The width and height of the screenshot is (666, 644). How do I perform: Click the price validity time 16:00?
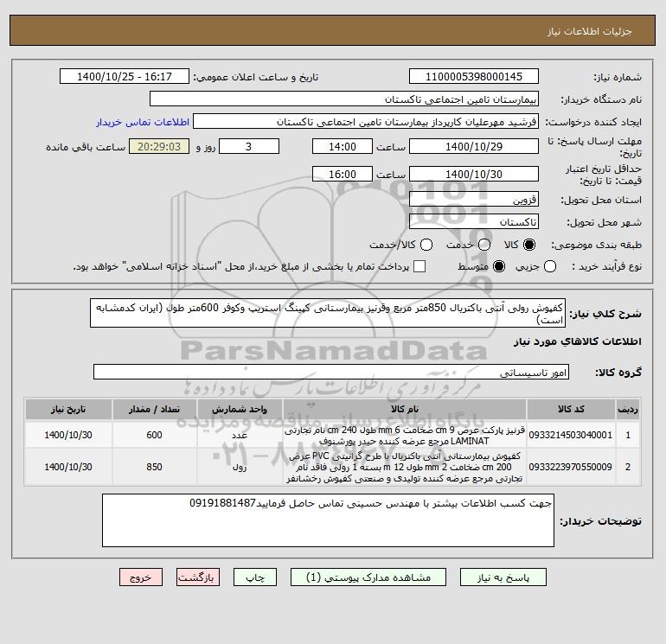point(343,174)
